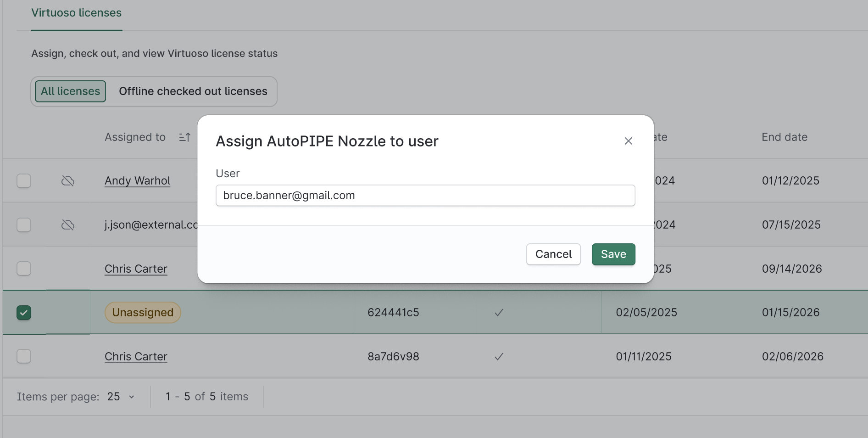Cancel the assign user dialog
868x438 pixels.
(x=553, y=254)
